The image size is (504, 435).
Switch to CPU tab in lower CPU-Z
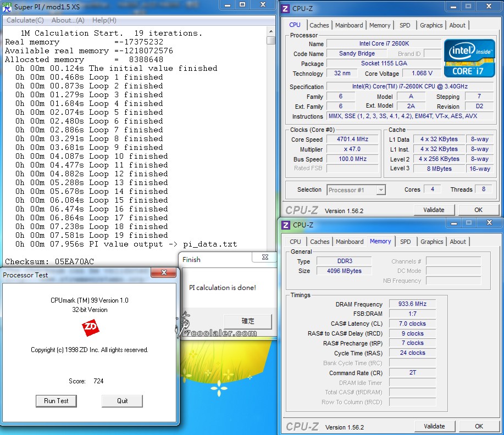tap(295, 242)
